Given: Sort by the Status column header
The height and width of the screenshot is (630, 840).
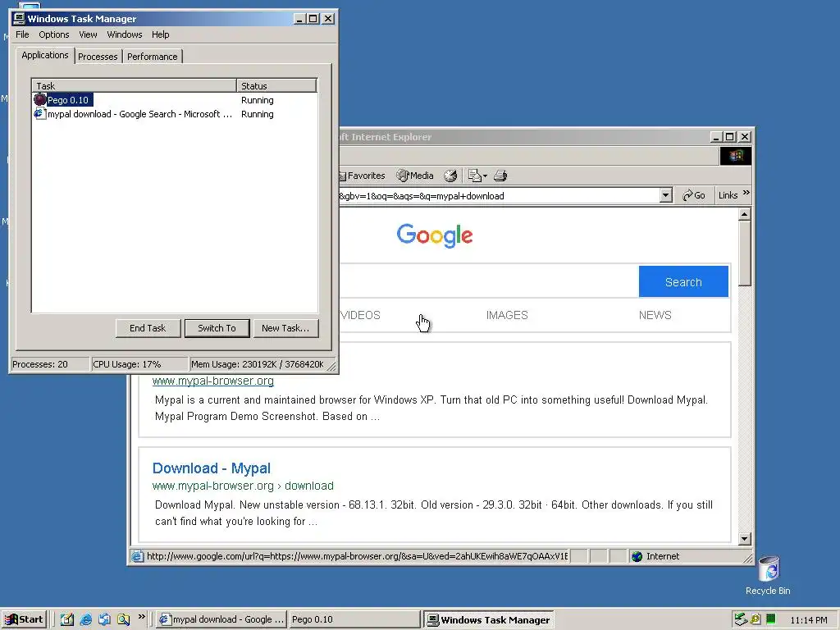Looking at the screenshot, I should [276, 85].
